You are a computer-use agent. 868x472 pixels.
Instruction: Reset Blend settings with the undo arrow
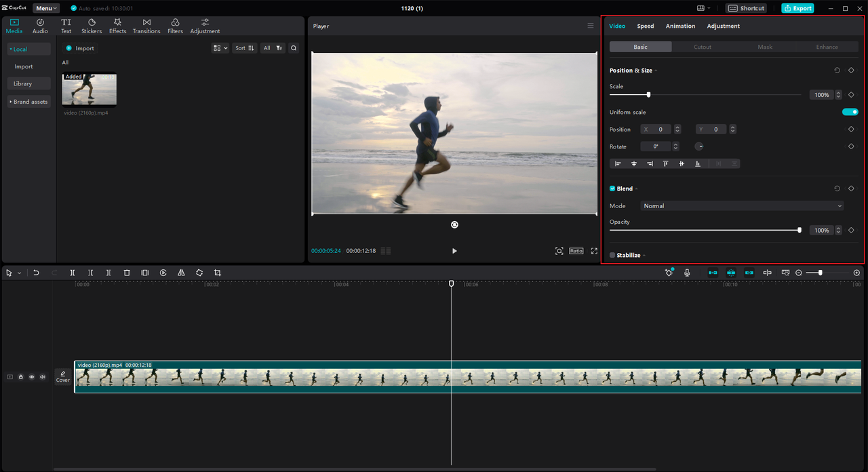point(837,189)
